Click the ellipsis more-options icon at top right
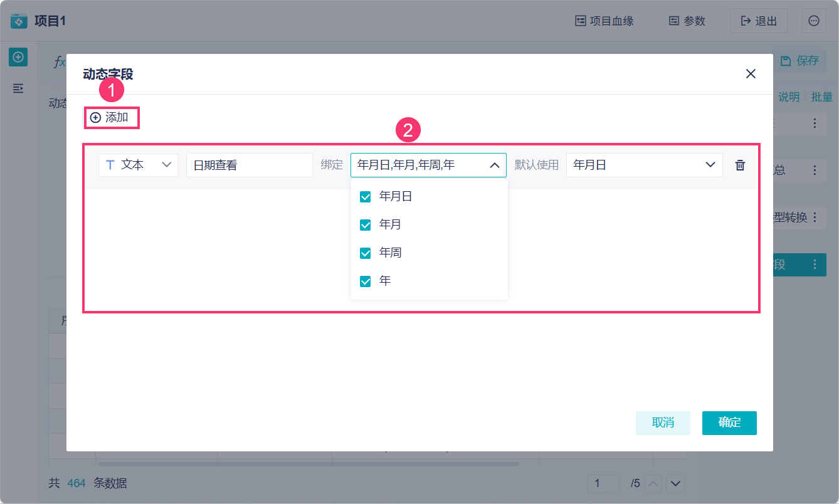This screenshot has height=504, width=839. [x=813, y=21]
